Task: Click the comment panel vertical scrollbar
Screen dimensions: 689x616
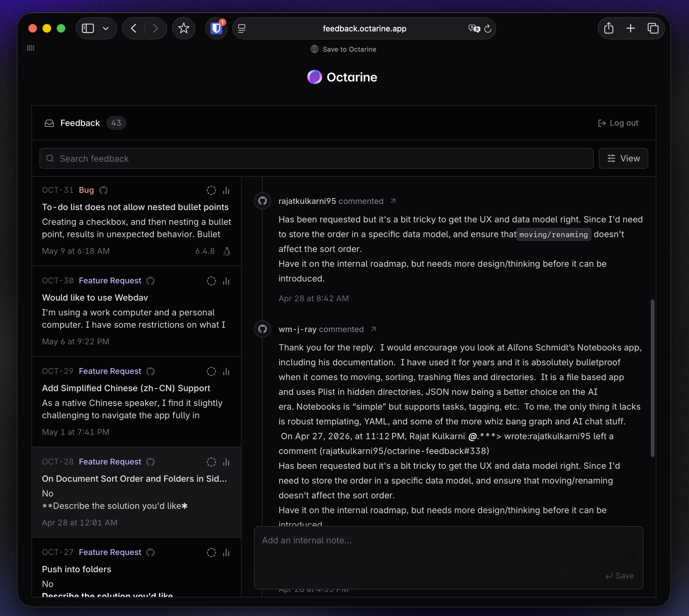Action: 652,378
